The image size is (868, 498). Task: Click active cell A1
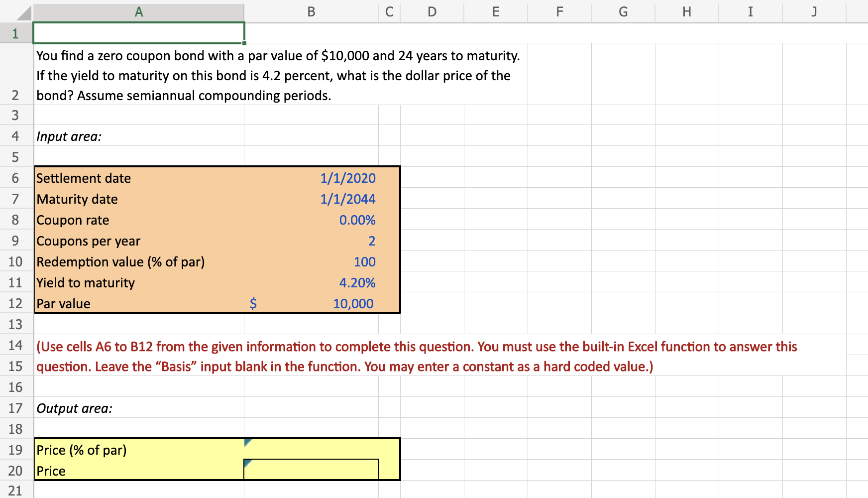tap(139, 33)
